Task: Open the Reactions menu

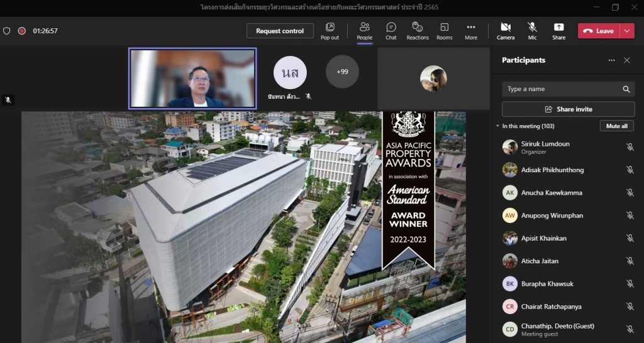Action: point(417,31)
